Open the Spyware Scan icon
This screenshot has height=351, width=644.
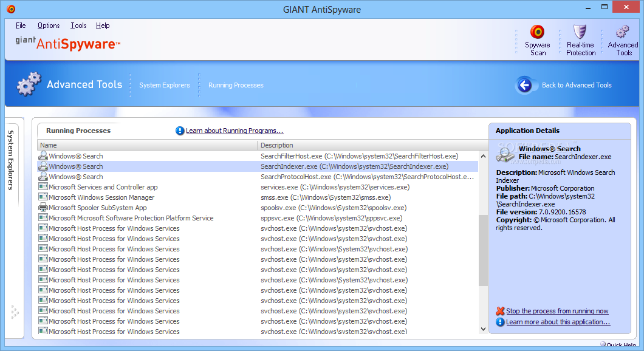tap(537, 32)
